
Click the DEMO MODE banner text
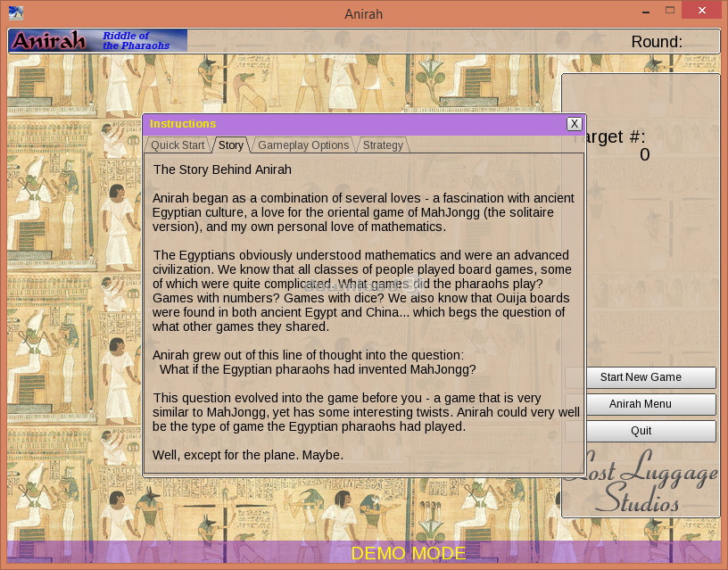click(408, 553)
